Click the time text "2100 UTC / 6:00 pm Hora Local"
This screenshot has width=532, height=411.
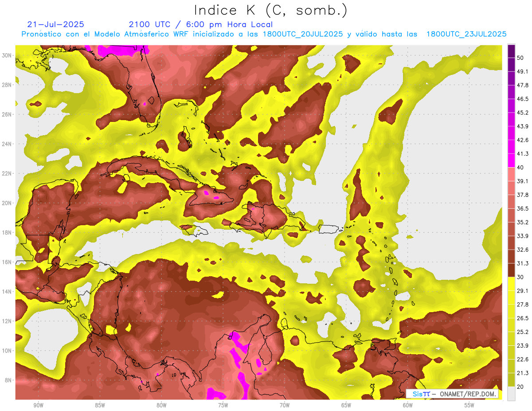click(201, 24)
